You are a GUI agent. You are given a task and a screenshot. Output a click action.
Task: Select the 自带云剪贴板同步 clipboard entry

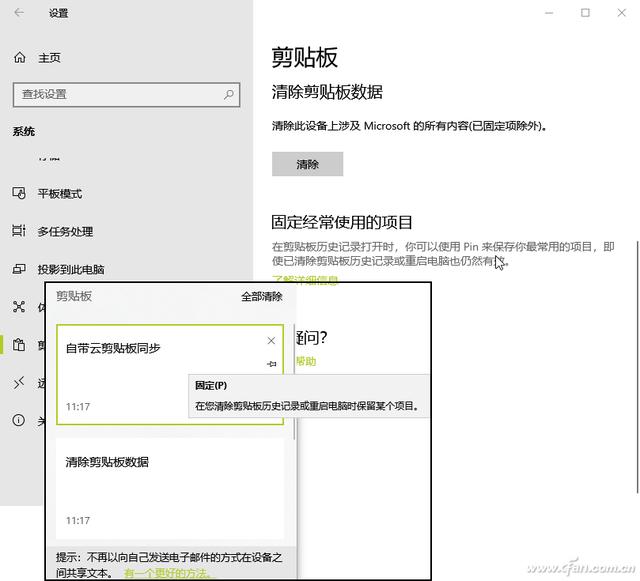(x=170, y=374)
